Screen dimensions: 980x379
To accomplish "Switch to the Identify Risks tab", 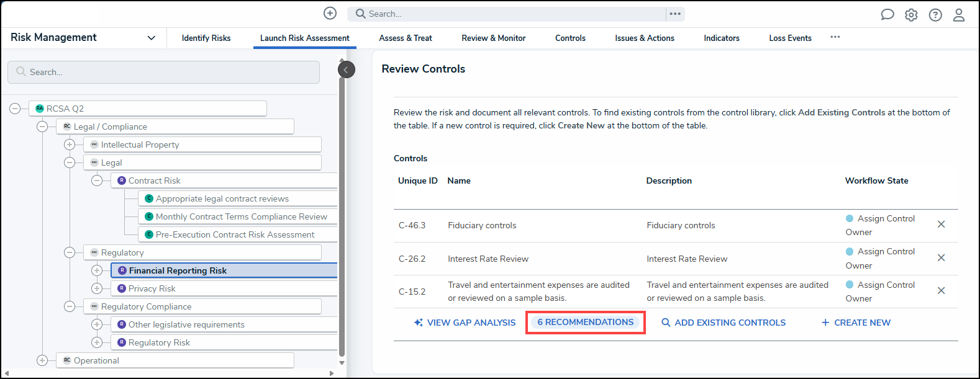I will [206, 38].
